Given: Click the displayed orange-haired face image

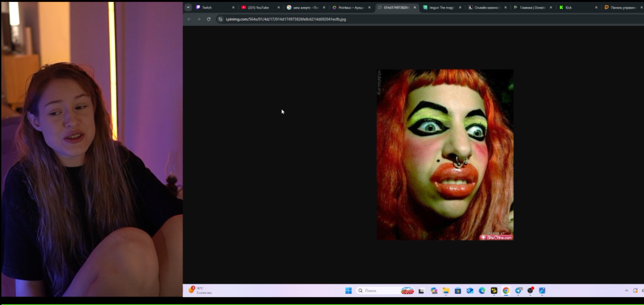Looking at the screenshot, I should coord(445,155).
